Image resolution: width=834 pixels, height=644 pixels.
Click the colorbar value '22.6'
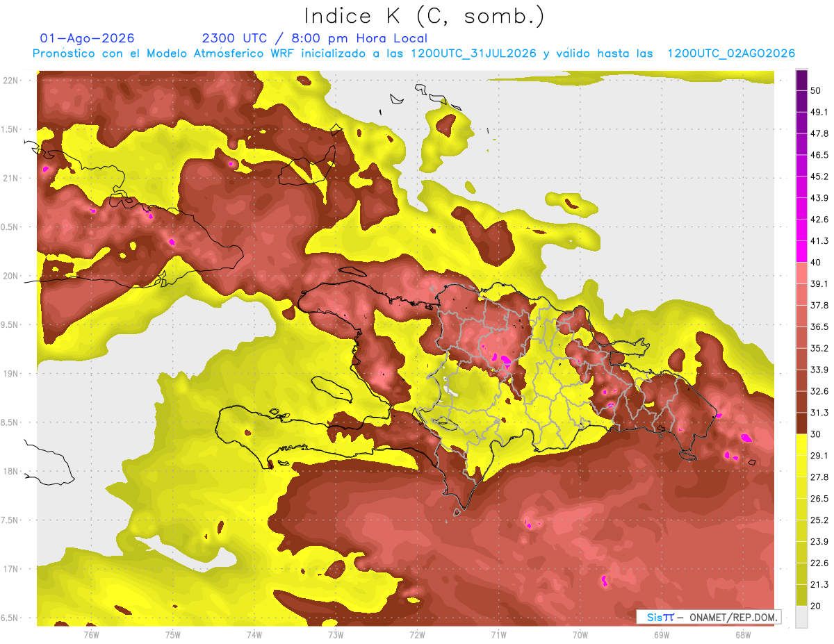820,563
